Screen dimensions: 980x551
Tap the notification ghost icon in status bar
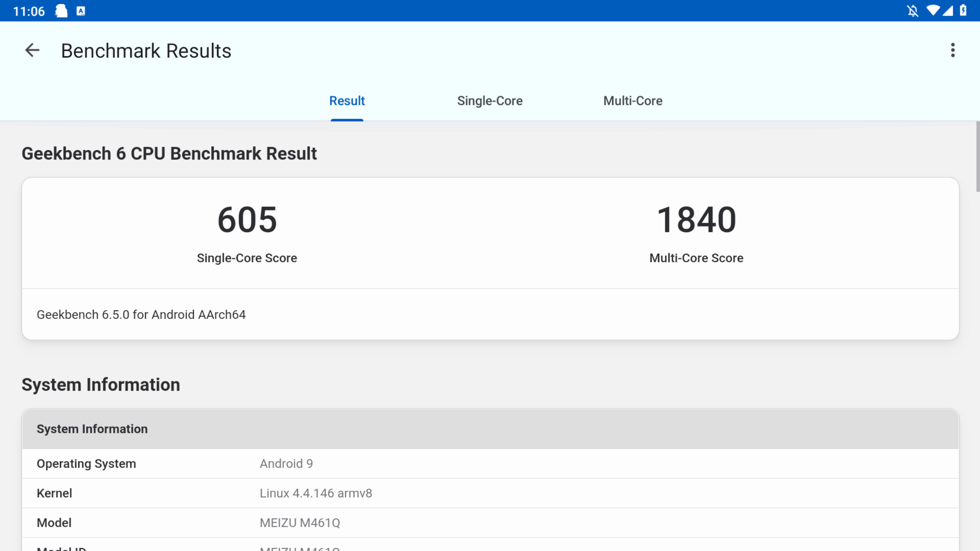(x=61, y=11)
